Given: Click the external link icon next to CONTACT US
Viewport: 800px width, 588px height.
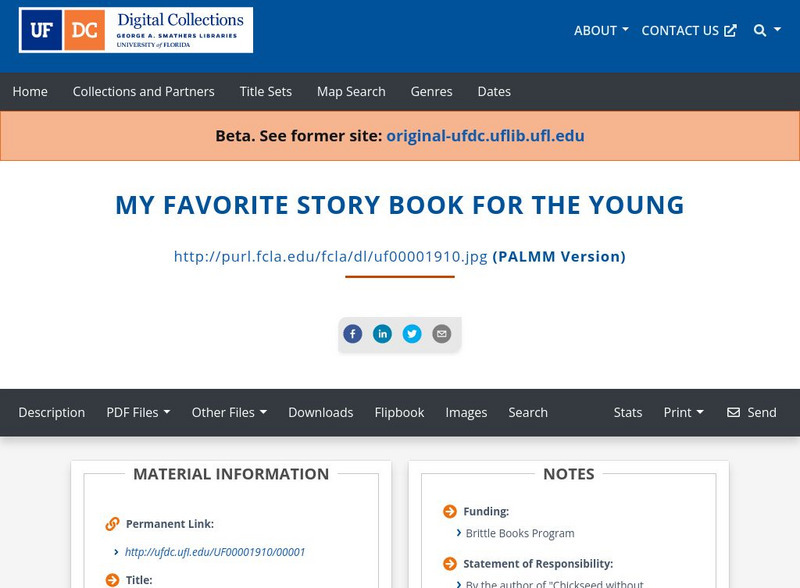Looking at the screenshot, I should coord(731,30).
